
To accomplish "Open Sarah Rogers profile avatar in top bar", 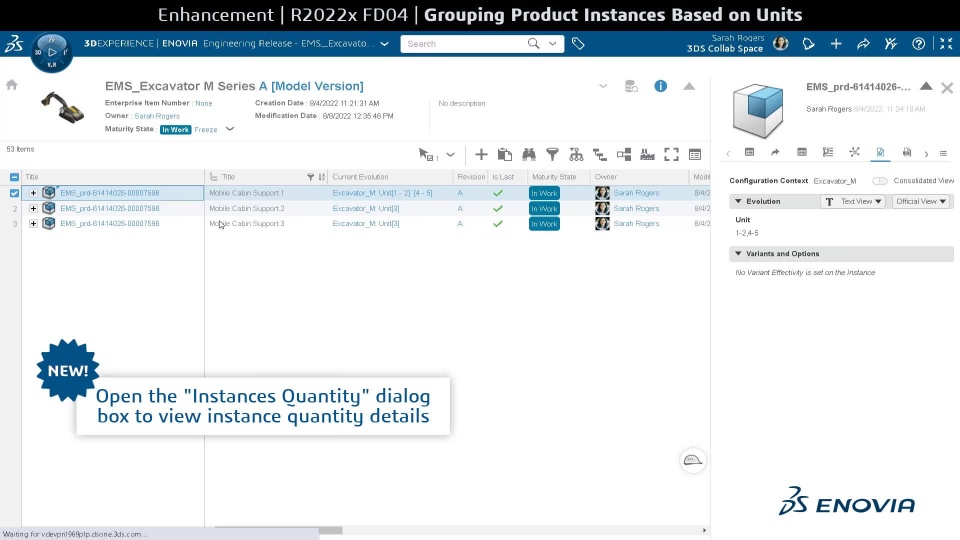I will (x=781, y=43).
